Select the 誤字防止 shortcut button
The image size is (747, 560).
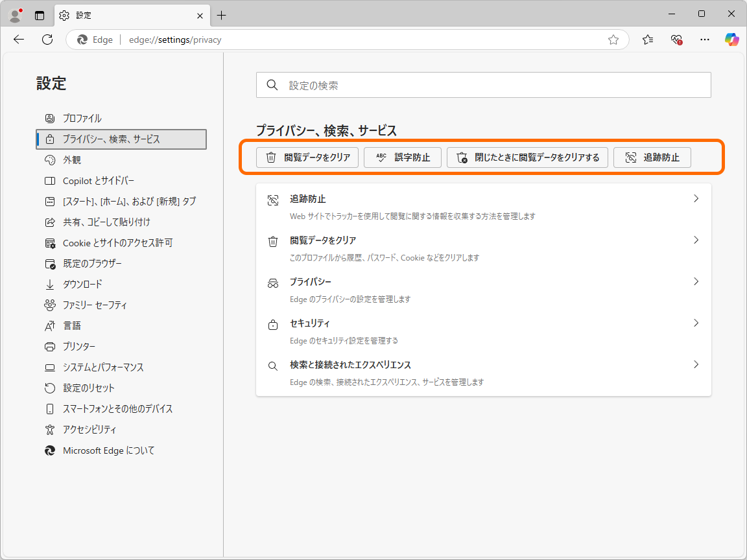click(402, 157)
